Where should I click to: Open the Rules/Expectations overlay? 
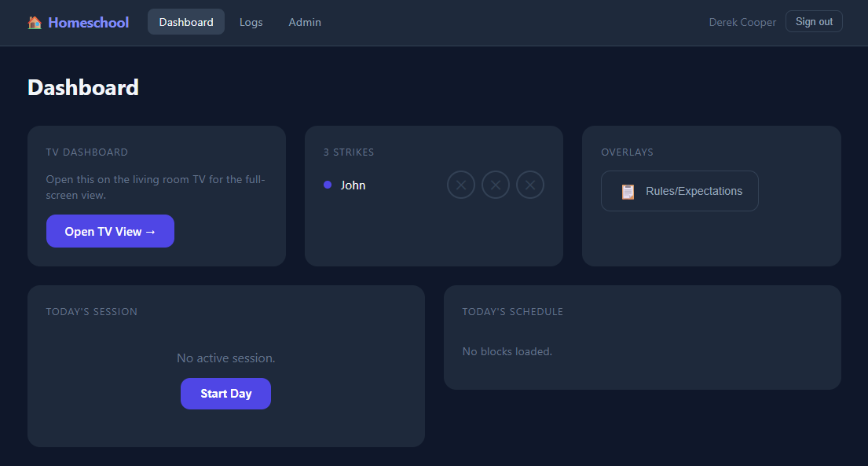679,191
